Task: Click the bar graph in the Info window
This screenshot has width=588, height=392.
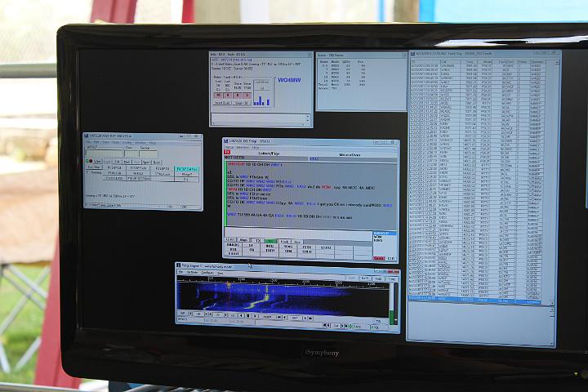Action: point(261,100)
